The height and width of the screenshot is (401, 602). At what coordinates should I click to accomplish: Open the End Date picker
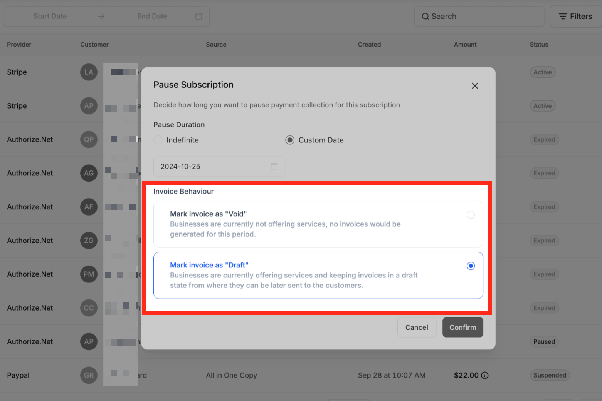(152, 16)
